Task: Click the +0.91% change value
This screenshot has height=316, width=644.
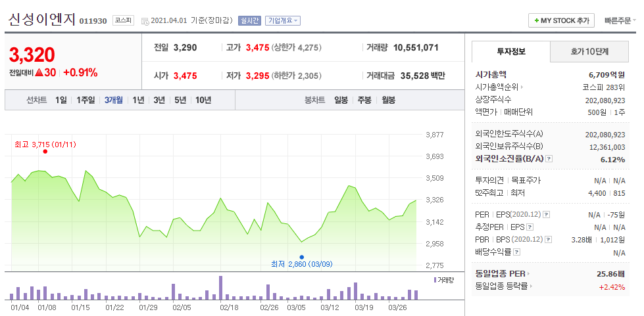Action: [80, 73]
